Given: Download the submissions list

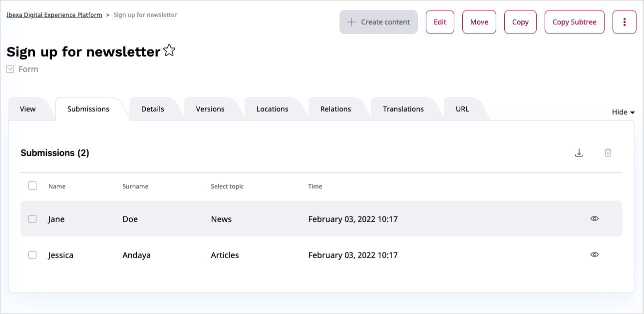Looking at the screenshot, I should pos(579,152).
